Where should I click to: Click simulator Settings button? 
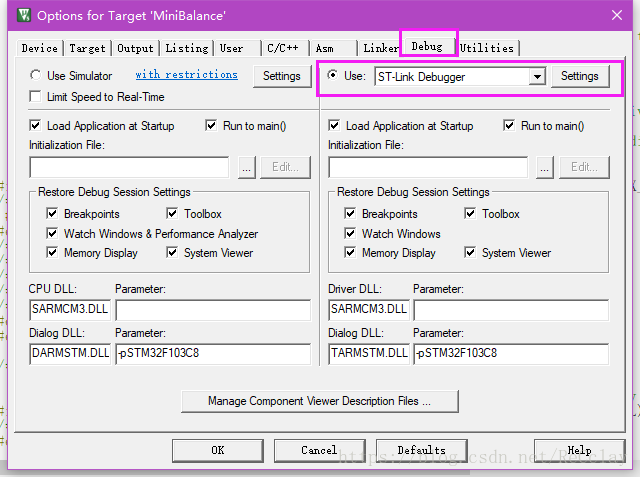(281, 76)
